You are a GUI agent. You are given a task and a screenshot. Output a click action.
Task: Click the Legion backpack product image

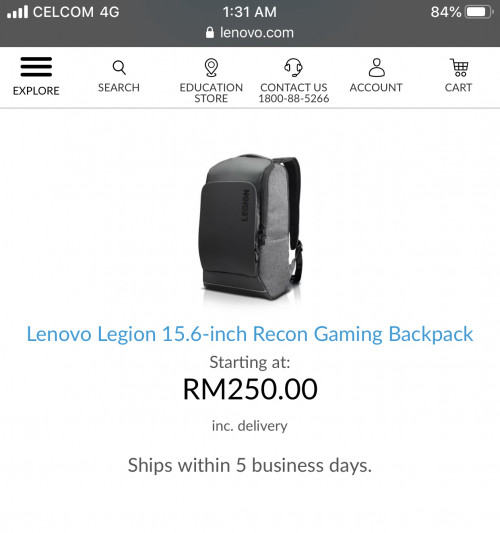pos(251,228)
